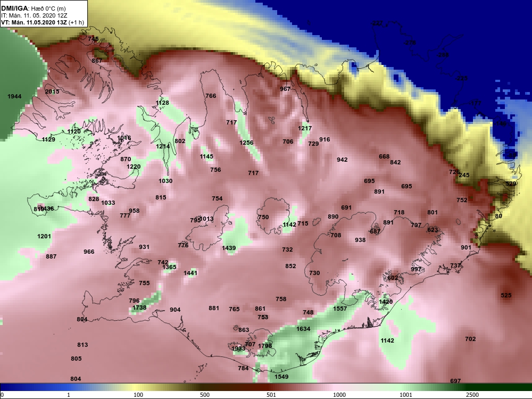This screenshot has height=399, width=532.
Task: Click the map value 842
Action: (x=395, y=162)
